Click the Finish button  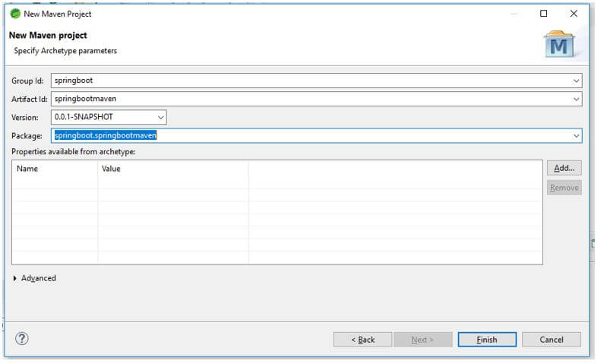[487, 340]
